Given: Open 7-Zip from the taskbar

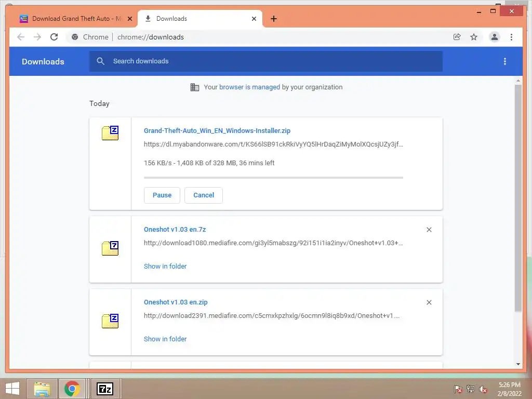Looking at the screenshot, I should (x=105, y=389).
